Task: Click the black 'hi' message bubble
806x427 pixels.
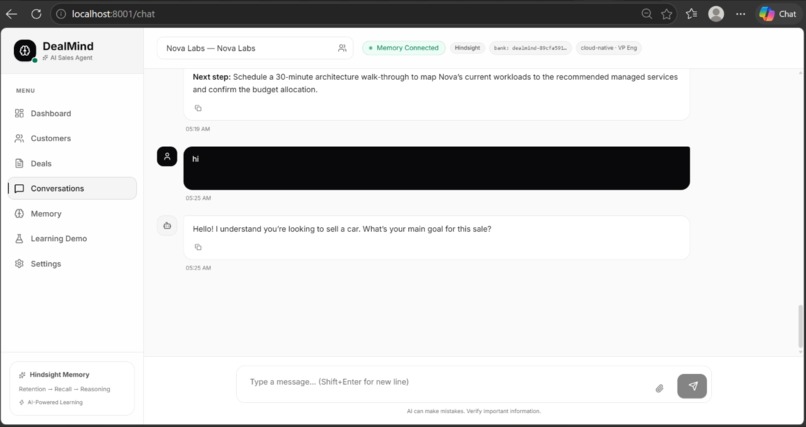Action: click(x=436, y=168)
